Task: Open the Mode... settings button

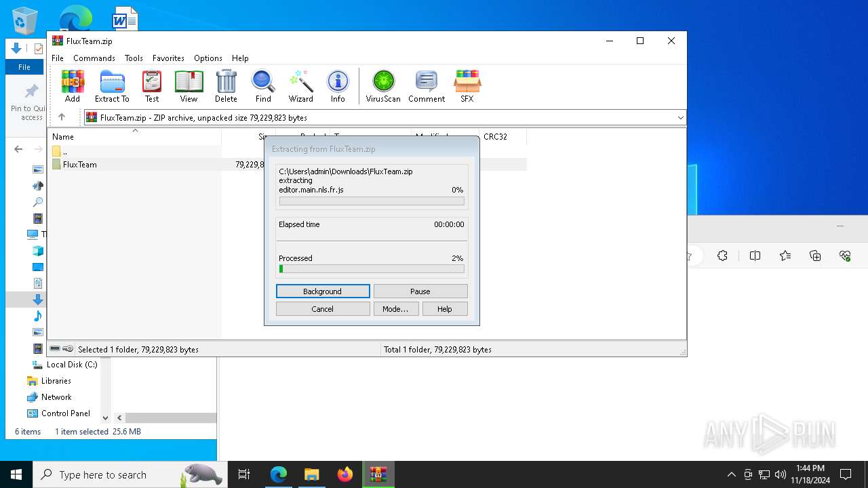Action: (395, 309)
